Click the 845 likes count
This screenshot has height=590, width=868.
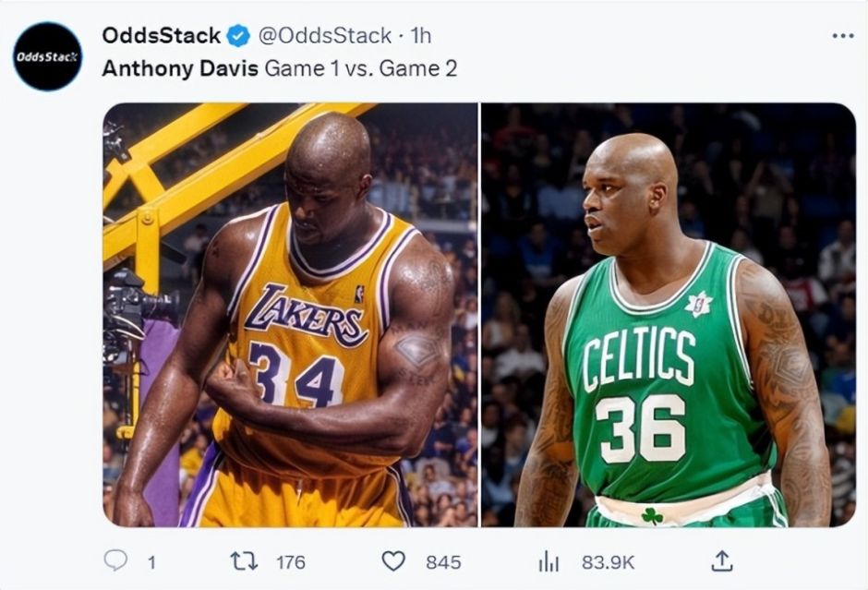click(x=443, y=561)
